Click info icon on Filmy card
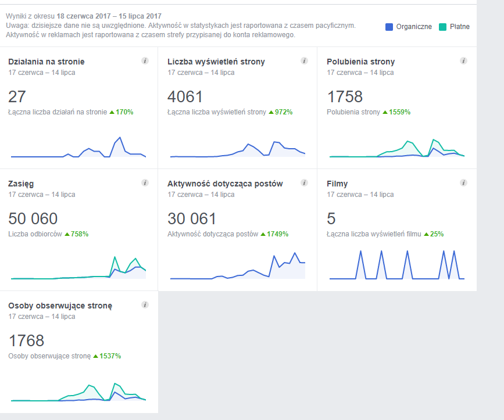Viewport: 504px width, 420px height. 463,183
